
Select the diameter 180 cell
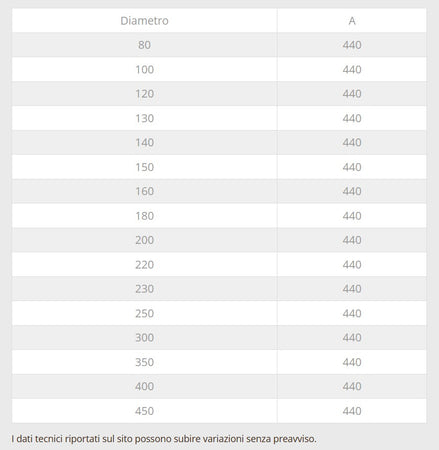pos(144,216)
